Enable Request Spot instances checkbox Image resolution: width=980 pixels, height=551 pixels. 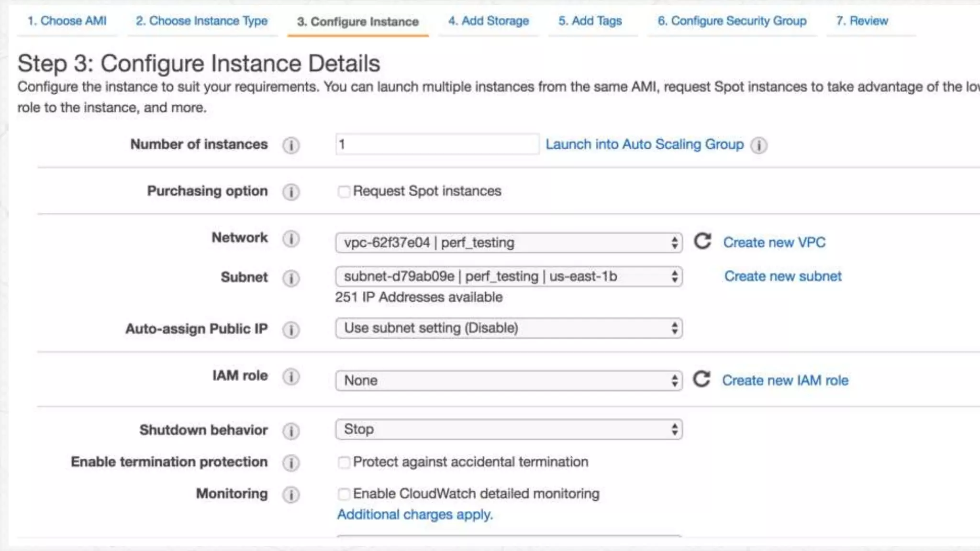coord(344,192)
